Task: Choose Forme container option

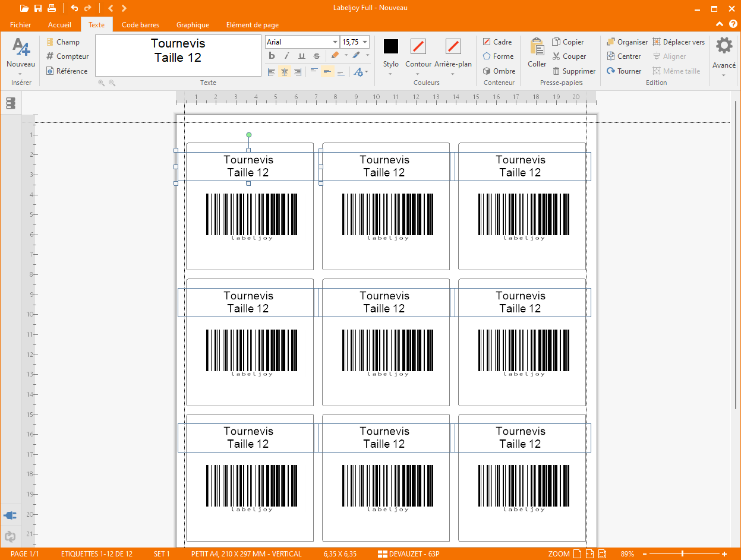Action: coord(498,56)
